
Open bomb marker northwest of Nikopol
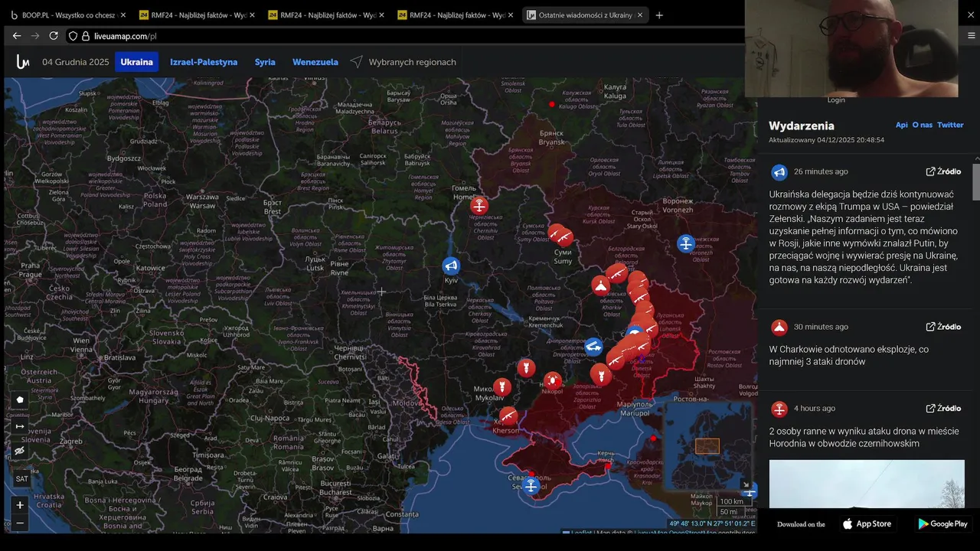(x=526, y=368)
